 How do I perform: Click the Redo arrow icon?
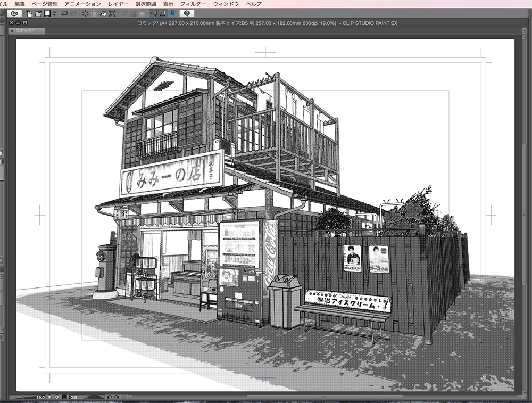pos(73,14)
